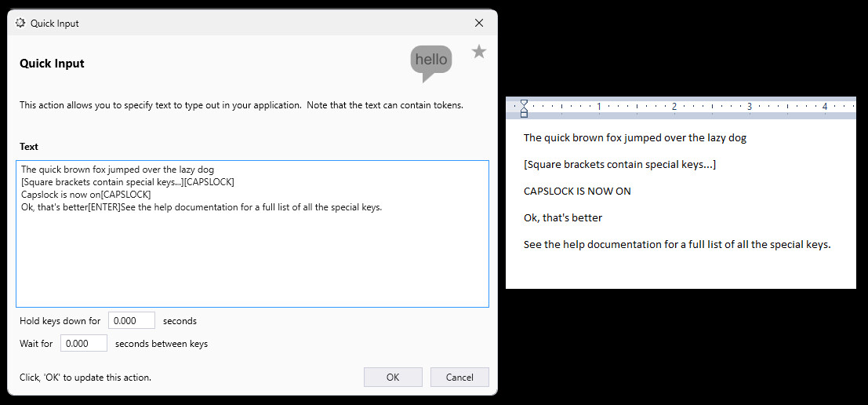This screenshot has height=405, width=868.
Task: Click the first line indent marker on ruler
Action: pos(524,103)
